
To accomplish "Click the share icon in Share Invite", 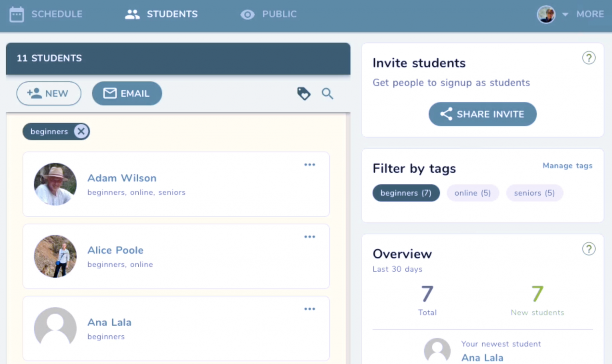I will (446, 114).
